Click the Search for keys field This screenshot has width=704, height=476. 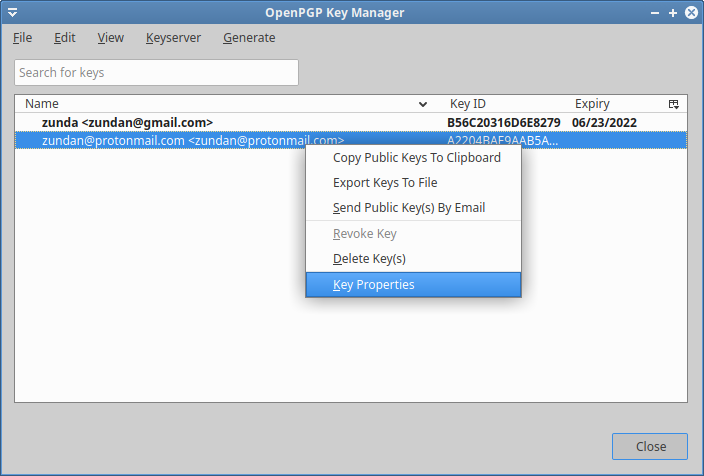(156, 72)
